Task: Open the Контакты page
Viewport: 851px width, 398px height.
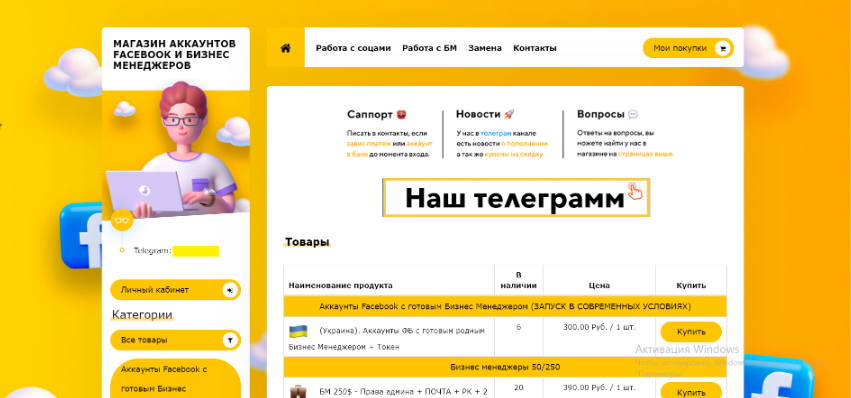Action: (535, 48)
